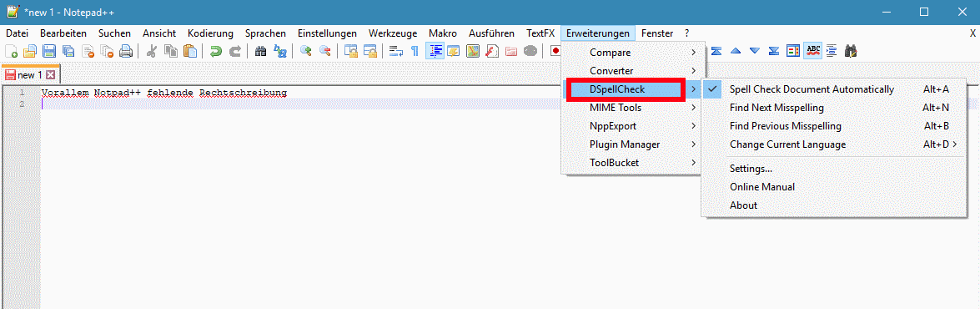The height and width of the screenshot is (309, 980).
Task: Click the Replace toolbar icon
Action: click(279, 51)
